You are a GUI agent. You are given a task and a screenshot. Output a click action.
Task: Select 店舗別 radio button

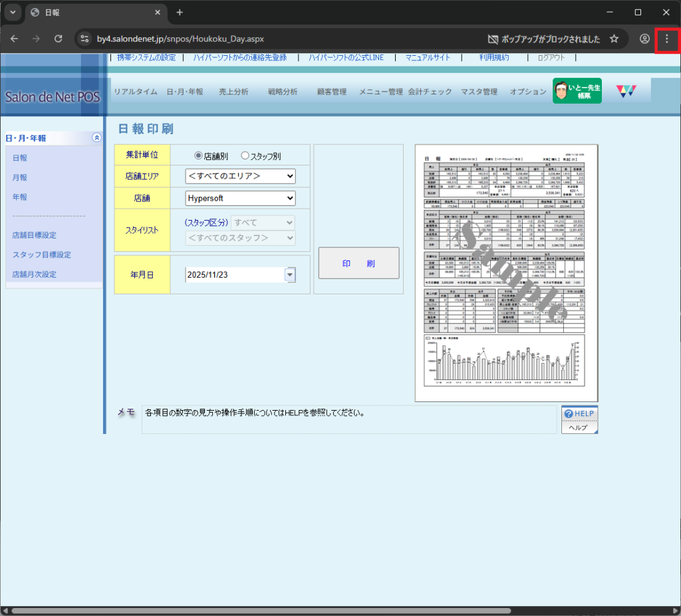(198, 155)
